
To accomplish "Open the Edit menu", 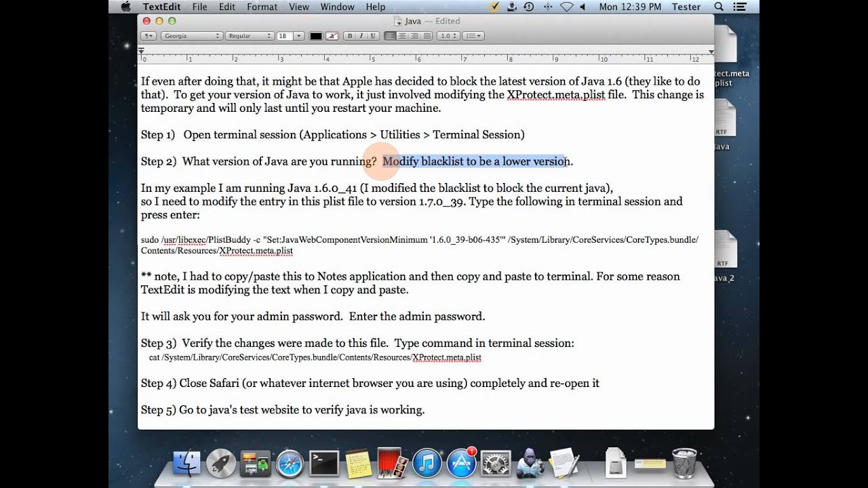I will (x=227, y=7).
